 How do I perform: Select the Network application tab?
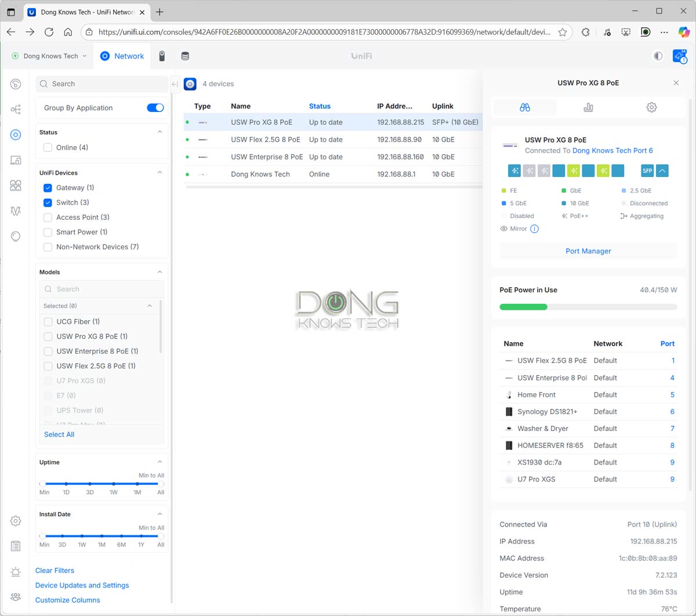click(122, 56)
